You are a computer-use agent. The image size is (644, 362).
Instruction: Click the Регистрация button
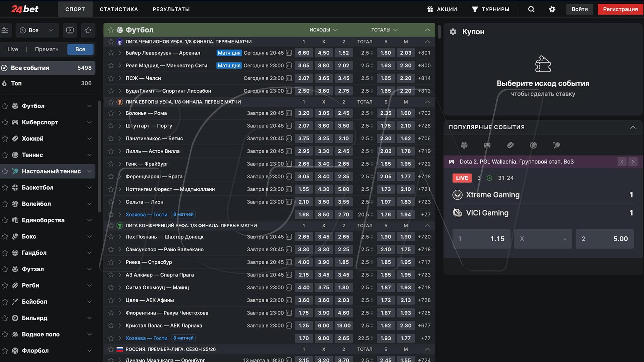click(x=620, y=9)
